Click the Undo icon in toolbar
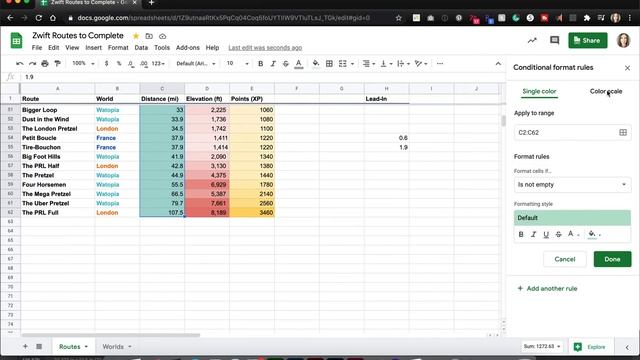 click(x=20, y=64)
